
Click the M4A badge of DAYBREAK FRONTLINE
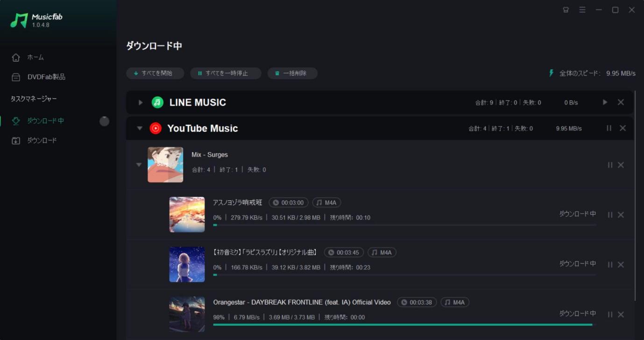pos(455,303)
